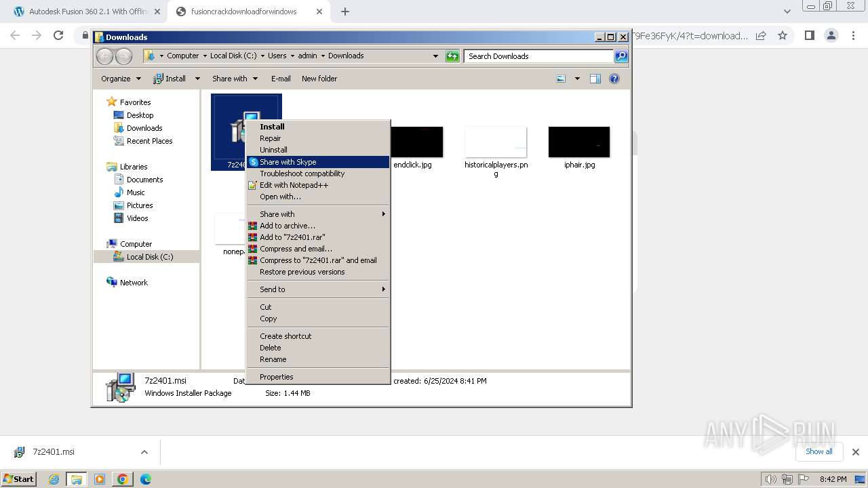The image size is (868, 488).
Task: Choose Rename in context menu
Action: [x=318, y=359]
